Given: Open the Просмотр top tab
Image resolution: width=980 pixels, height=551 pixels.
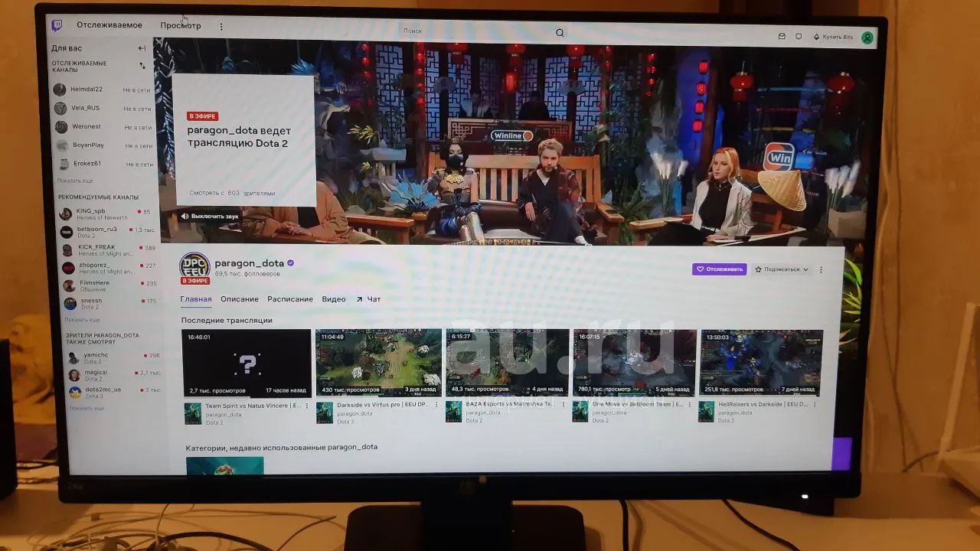Looking at the screenshot, I should [x=181, y=26].
